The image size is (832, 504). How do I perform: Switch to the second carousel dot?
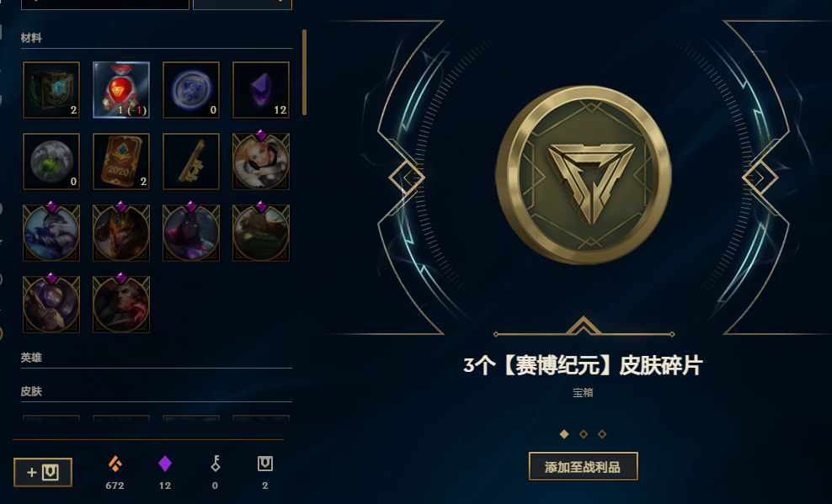click(583, 434)
